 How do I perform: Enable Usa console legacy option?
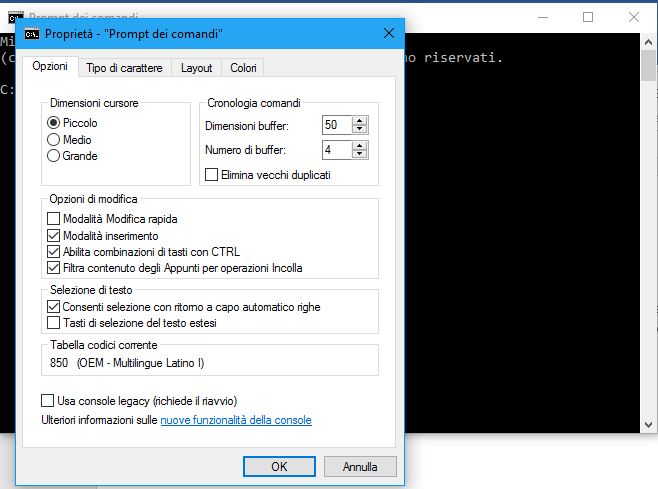[x=48, y=400]
